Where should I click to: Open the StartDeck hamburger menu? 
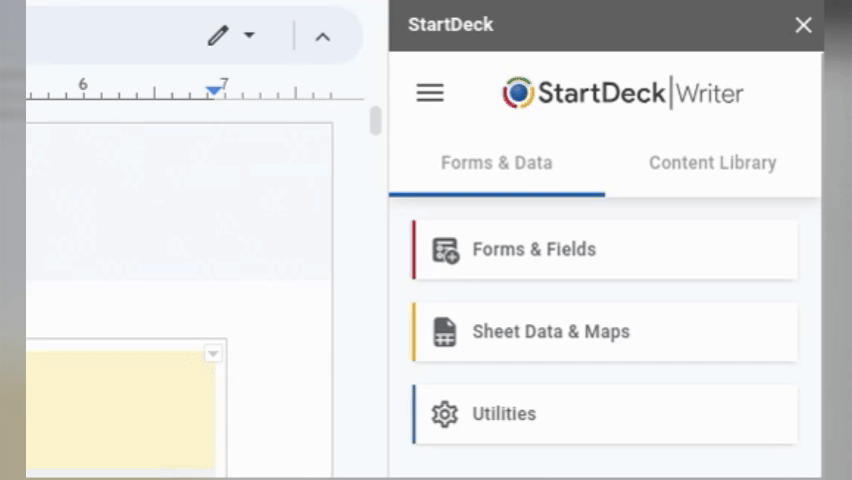point(430,93)
